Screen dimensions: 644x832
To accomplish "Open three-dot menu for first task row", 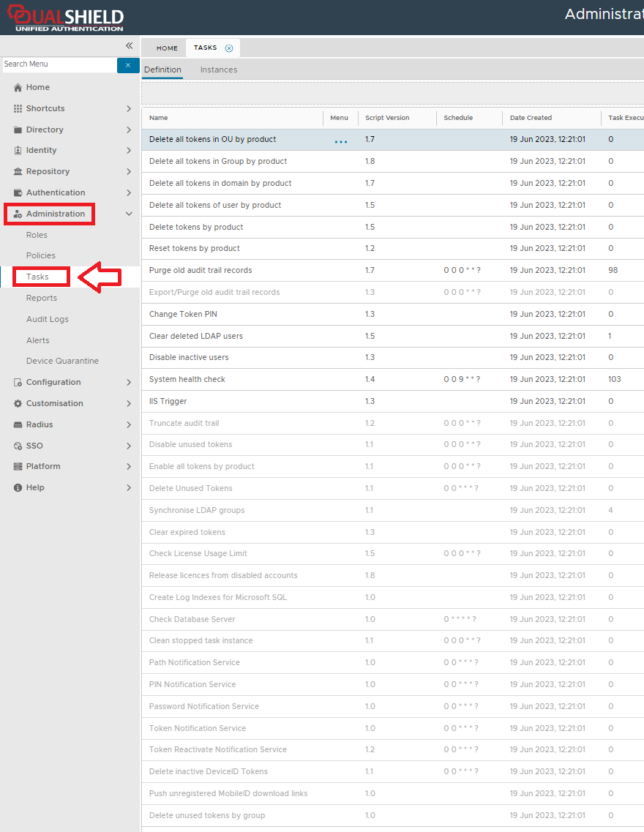I will click(x=340, y=140).
